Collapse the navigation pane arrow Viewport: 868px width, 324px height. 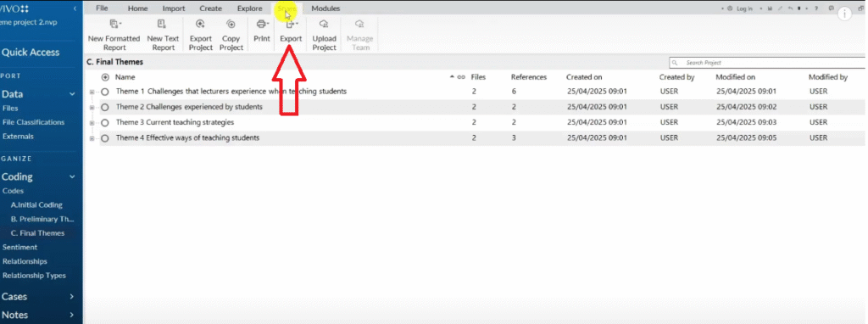click(75, 8)
